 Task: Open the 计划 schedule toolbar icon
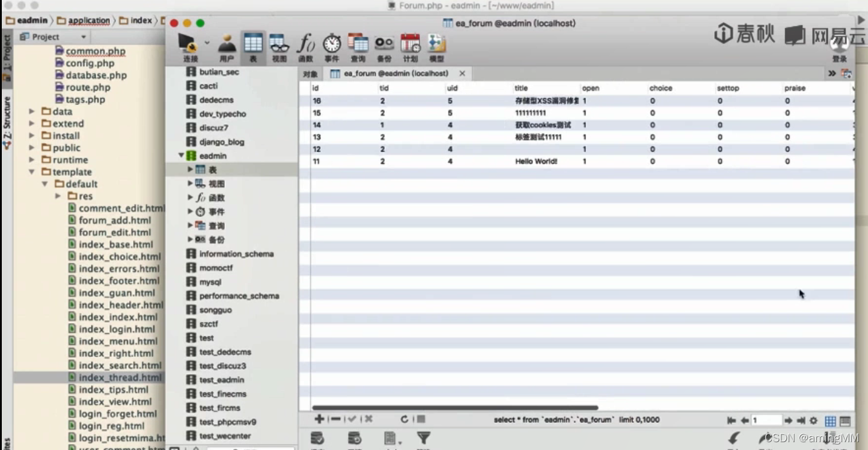click(410, 48)
